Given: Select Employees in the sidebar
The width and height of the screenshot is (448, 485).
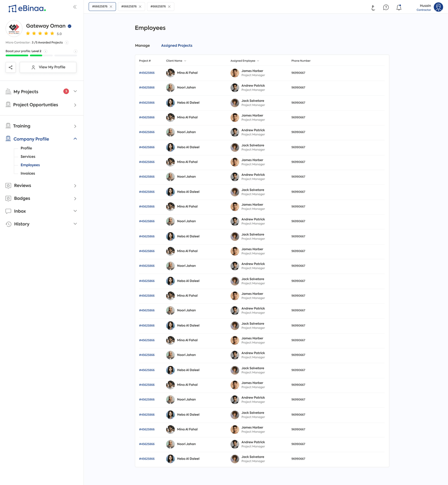Looking at the screenshot, I should pyautogui.click(x=30, y=165).
